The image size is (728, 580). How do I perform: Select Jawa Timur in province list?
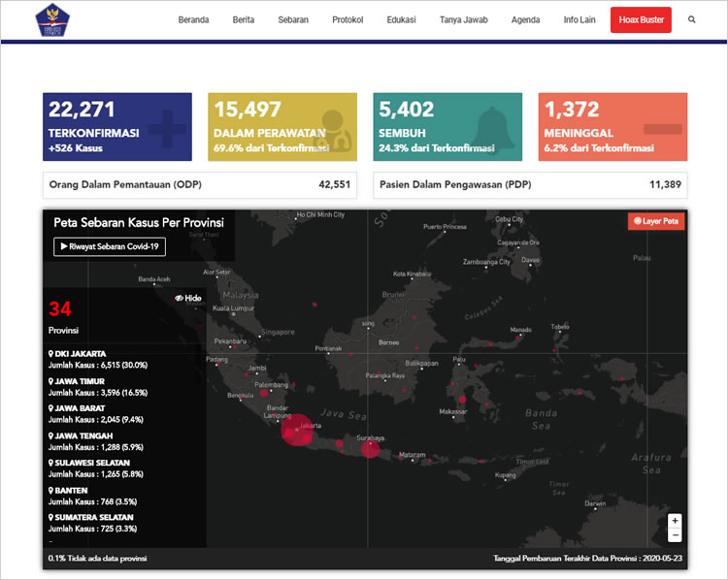pos(76,381)
